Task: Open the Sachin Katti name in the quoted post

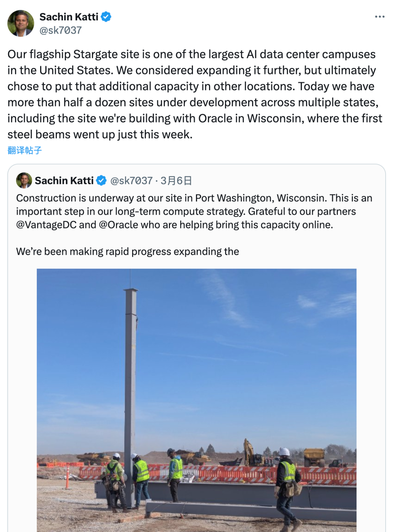Action: [x=64, y=180]
